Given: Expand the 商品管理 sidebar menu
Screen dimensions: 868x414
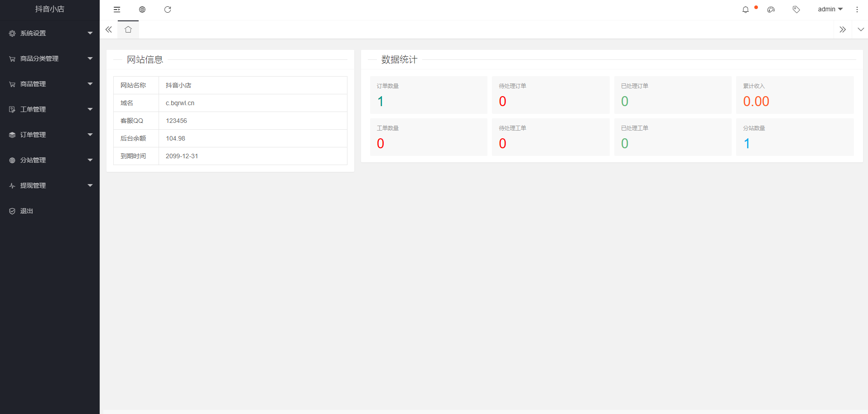Looking at the screenshot, I should click(x=50, y=84).
